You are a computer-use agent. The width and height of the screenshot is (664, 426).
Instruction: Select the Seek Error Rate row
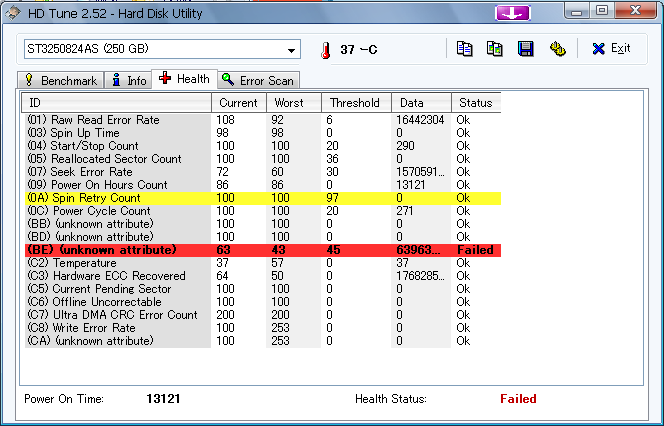coord(263,172)
